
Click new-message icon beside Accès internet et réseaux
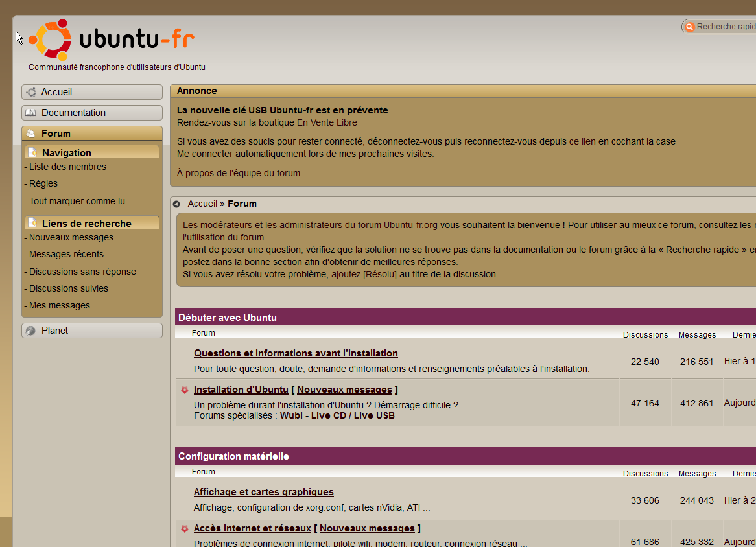pyautogui.click(x=185, y=529)
